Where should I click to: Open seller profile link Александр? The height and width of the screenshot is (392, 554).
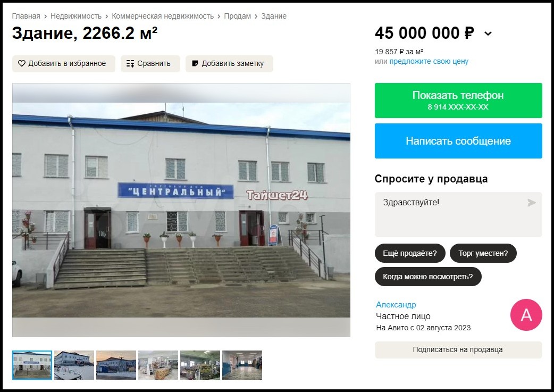[x=396, y=305]
